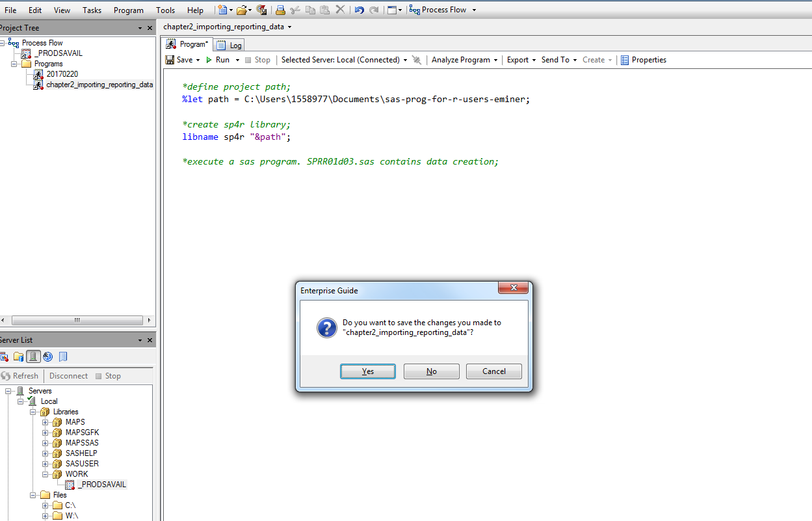Collapse the WORK library node
This screenshot has width=812, height=521.
pyautogui.click(x=44, y=474)
